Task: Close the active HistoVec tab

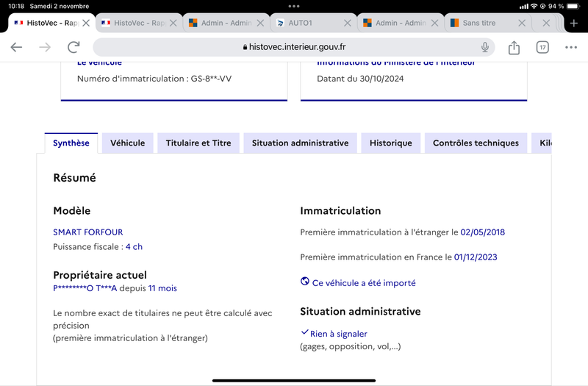Action: [86, 24]
